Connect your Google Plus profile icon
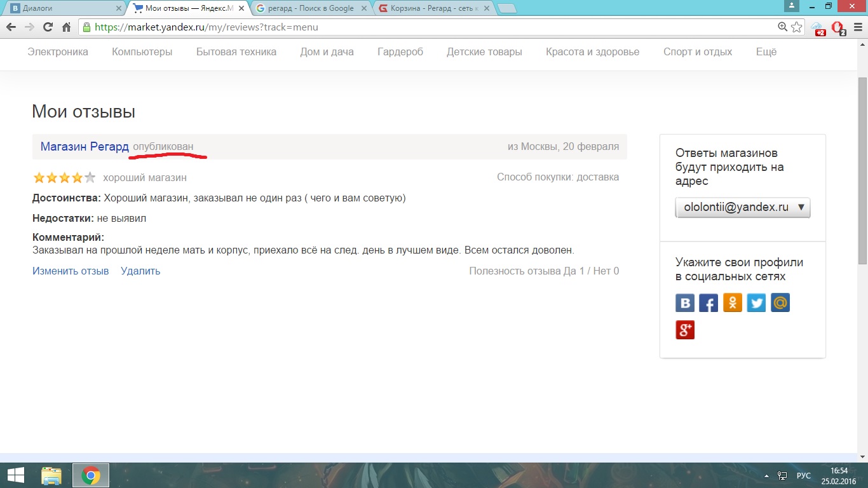 pyautogui.click(x=685, y=330)
